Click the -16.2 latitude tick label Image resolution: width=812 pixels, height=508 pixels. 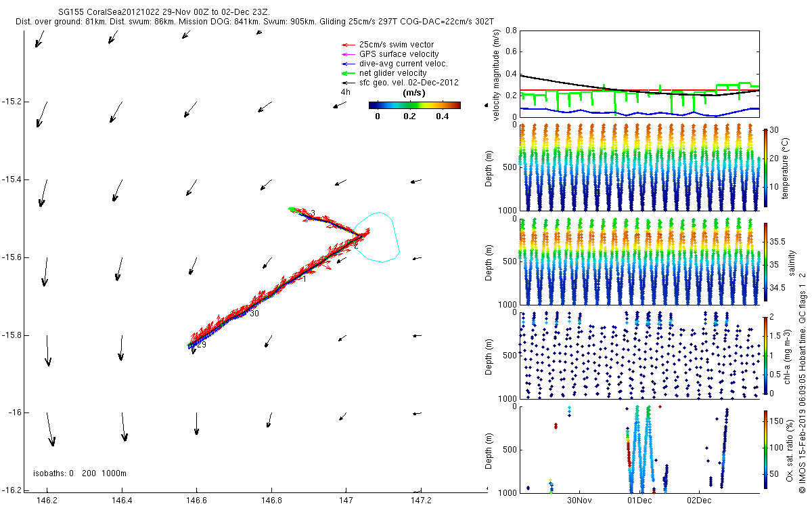click(x=12, y=490)
